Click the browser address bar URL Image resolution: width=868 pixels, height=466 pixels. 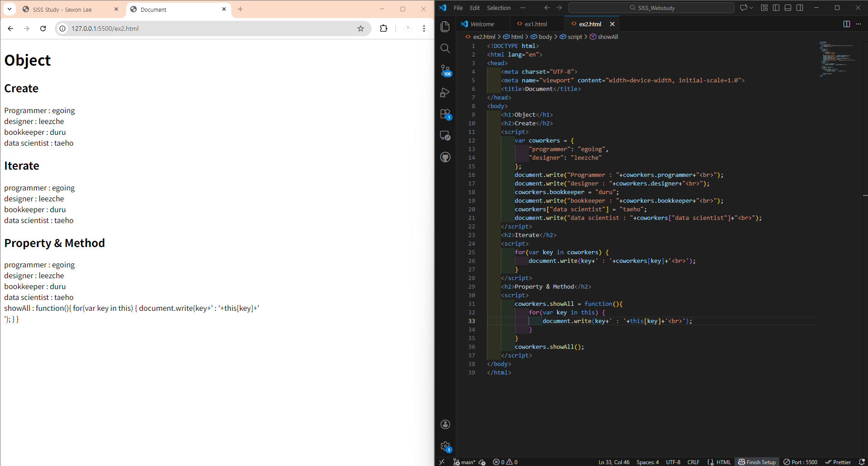(x=105, y=29)
